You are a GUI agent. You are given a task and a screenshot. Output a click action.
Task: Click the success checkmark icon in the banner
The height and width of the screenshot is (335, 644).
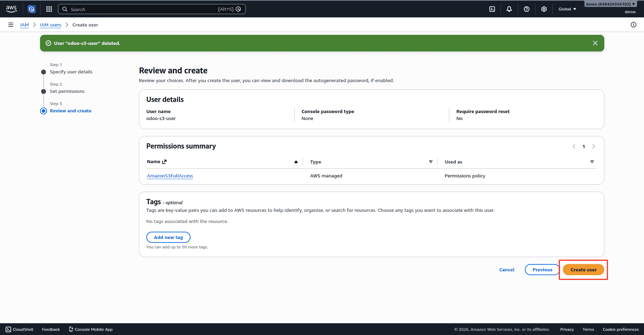point(48,43)
